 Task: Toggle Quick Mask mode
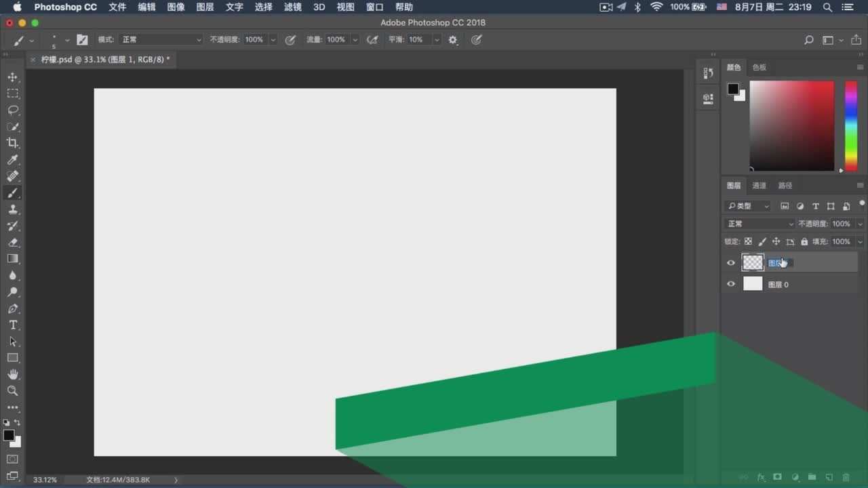(13, 459)
